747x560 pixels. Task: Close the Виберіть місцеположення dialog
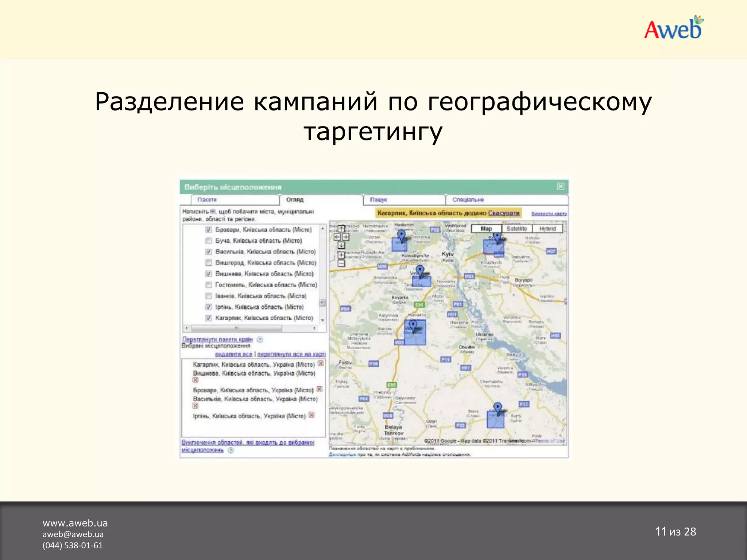click(x=561, y=187)
